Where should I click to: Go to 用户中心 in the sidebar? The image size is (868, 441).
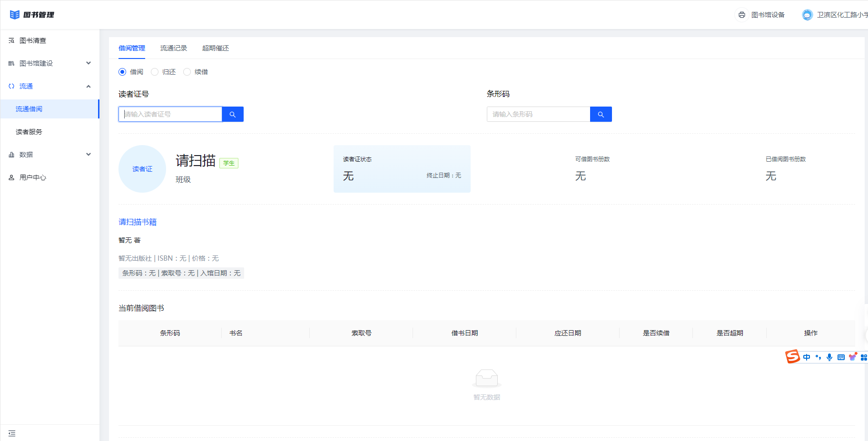coord(33,177)
